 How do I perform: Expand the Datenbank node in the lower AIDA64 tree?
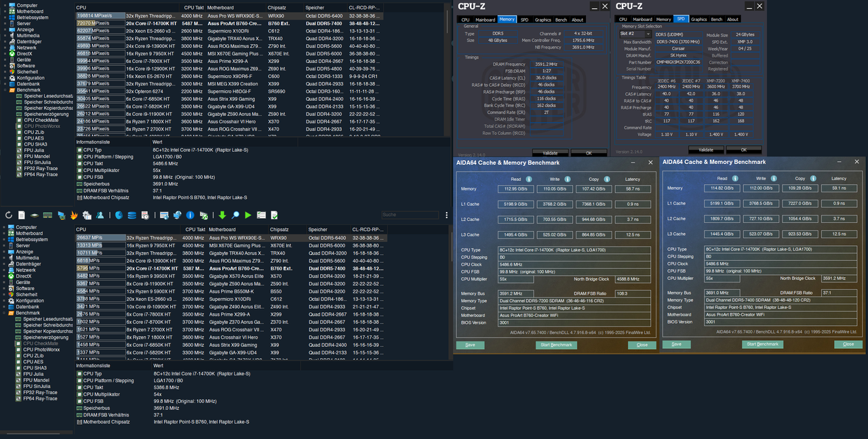(x=5, y=306)
